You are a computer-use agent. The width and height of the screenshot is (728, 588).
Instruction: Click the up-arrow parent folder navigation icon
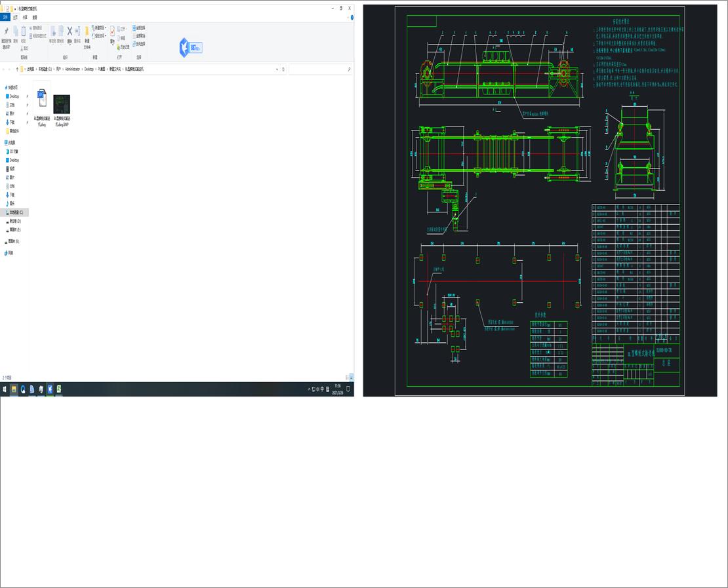[x=17, y=69]
